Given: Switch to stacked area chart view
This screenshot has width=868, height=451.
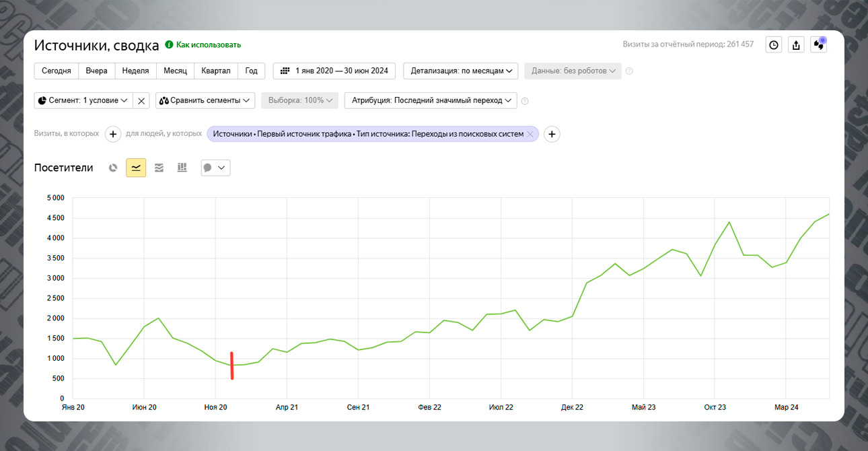Looking at the screenshot, I should pyautogui.click(x=159, y=168).
